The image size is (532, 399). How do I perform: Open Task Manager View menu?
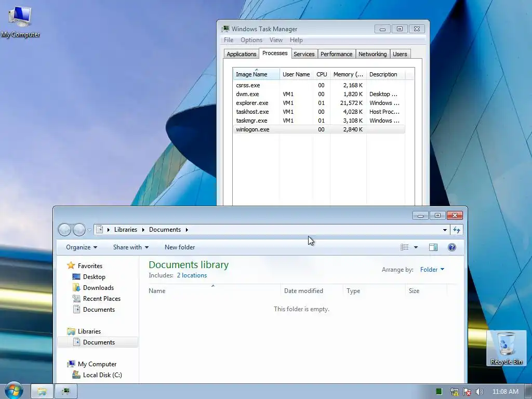pos(276,40)
